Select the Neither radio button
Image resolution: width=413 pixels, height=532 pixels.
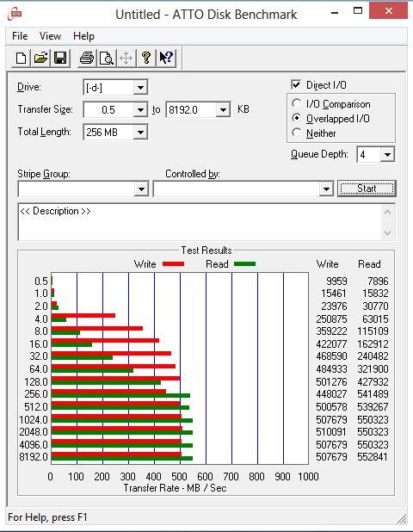[x=296, y=133]
